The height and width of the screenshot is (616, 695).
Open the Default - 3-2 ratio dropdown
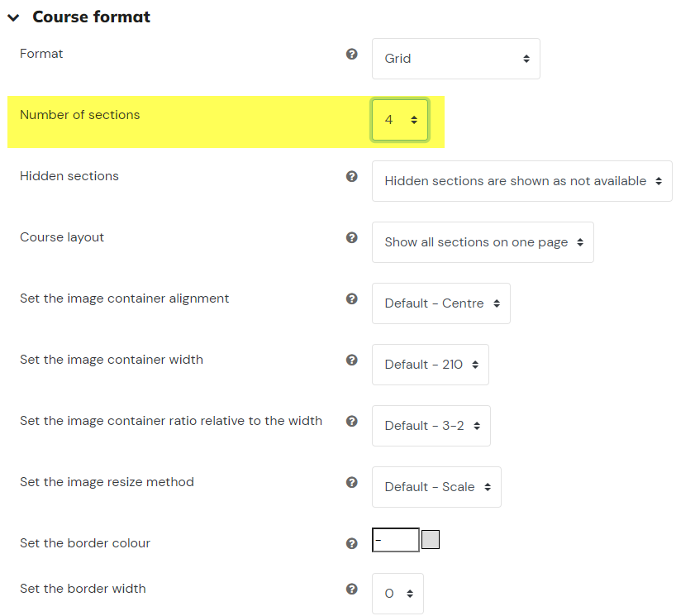point(431,426)
